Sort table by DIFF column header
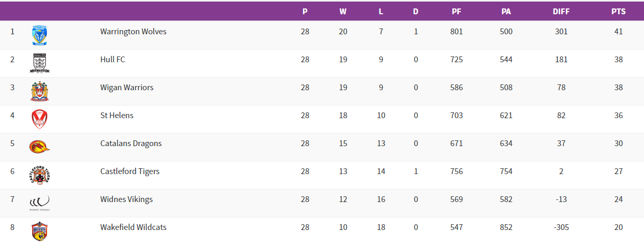Viewport: 644px width, 249px height. (x=561, y=11)
